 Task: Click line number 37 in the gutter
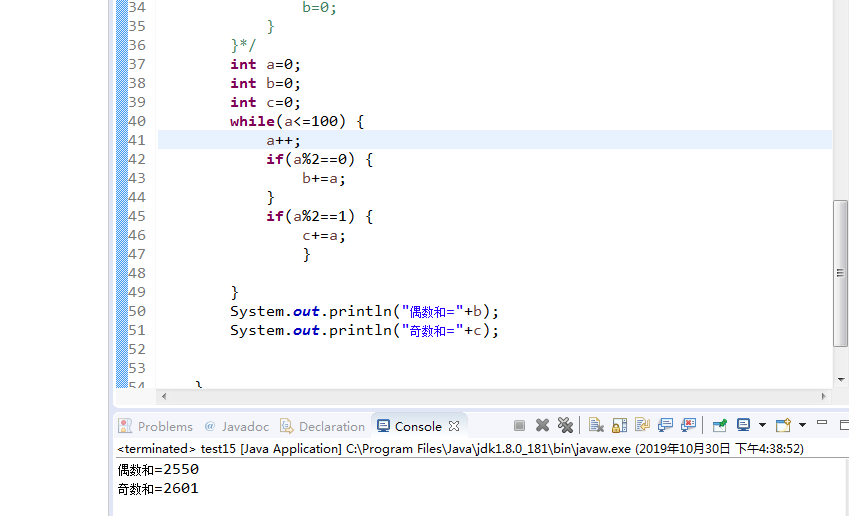pyautogui.click(x=137, y=64)
